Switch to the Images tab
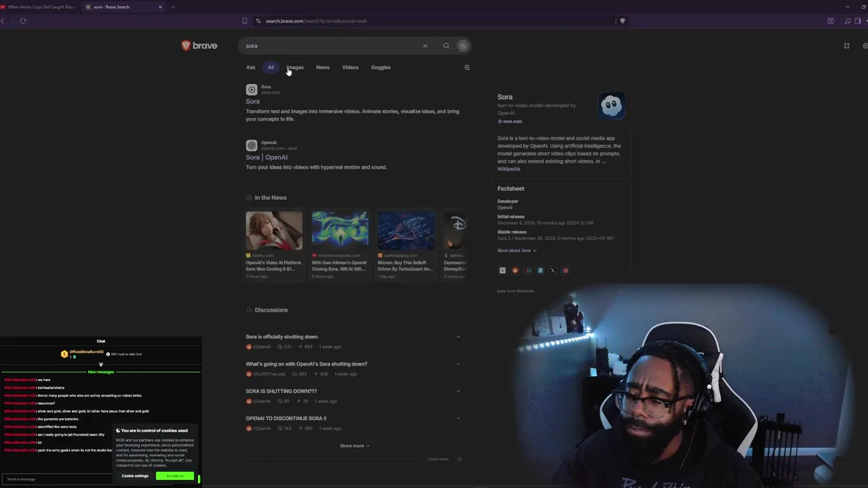The width and height of the screenshot is (868, 488). [295, 67]
